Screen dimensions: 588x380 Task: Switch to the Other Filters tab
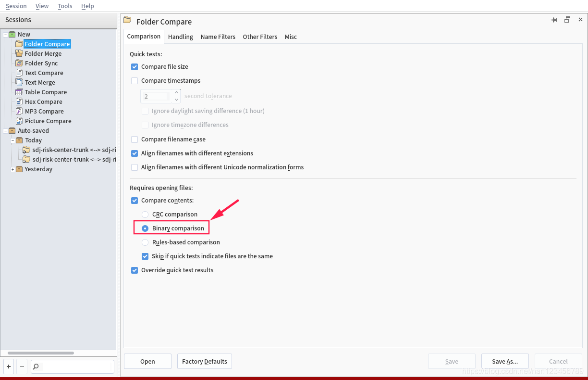(260, 37)
